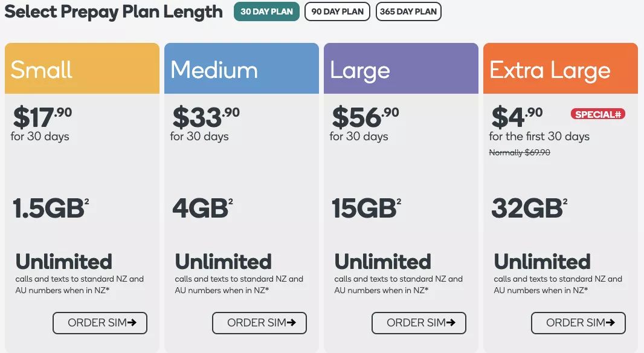644x353 pixels.
Task: Order SIM for the Large plan
Action: click(x=419, y=323)
